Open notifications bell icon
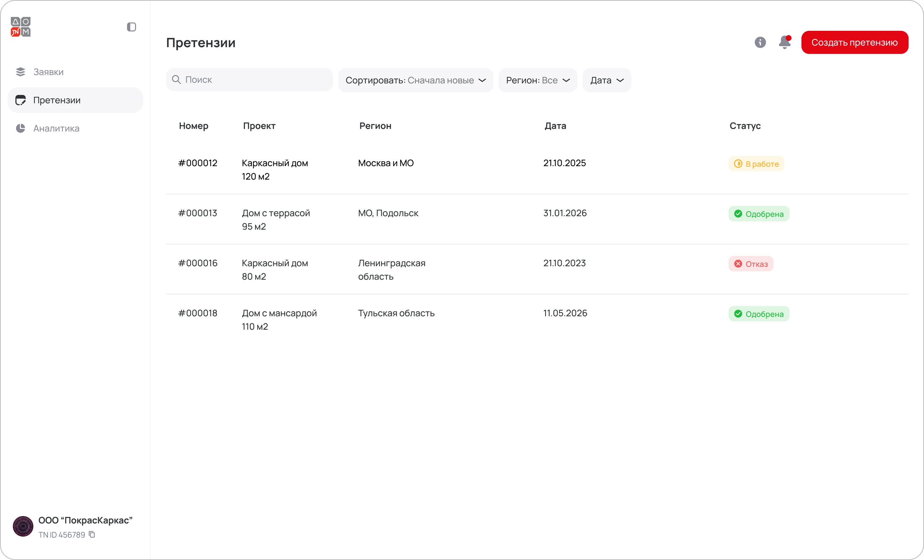Image resolution: width=924 pixels, height=560 pixels. [x=784, y=42]
